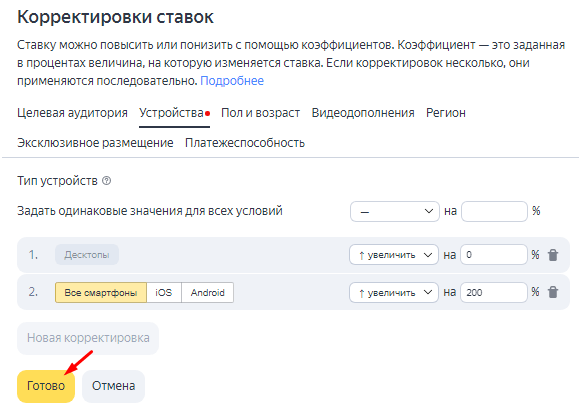The width and height of the screenshot is (579, 413).
Task: Click the Тип устройств label
Action: [x=57, y=181]
